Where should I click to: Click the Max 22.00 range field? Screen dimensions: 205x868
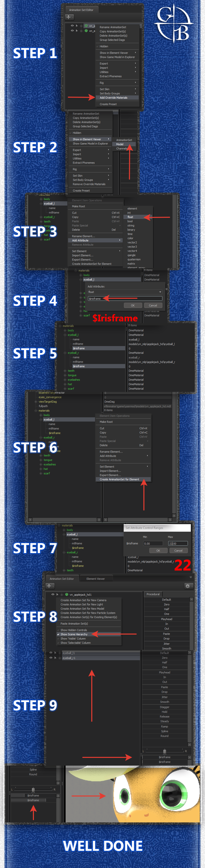(178, 543)
